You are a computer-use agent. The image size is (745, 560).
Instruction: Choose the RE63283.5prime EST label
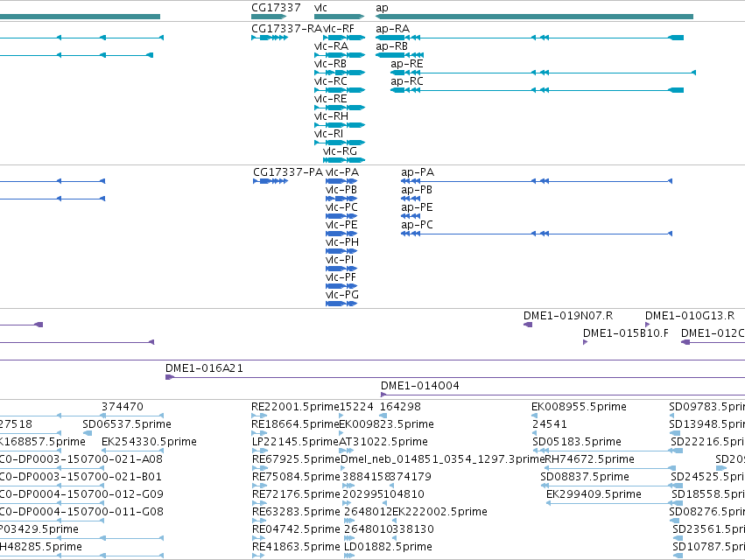(x=296, y=512)
